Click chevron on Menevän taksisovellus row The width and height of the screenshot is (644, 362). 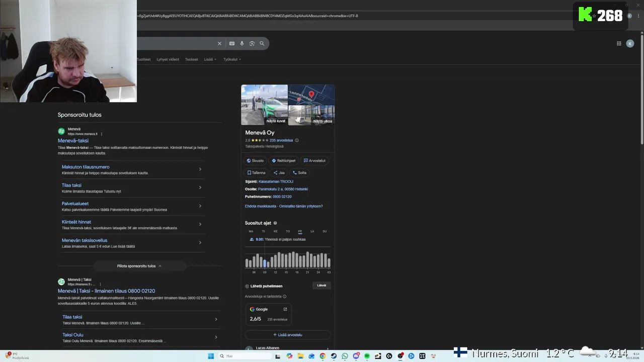pyautogui.click(x=200, y=242)
